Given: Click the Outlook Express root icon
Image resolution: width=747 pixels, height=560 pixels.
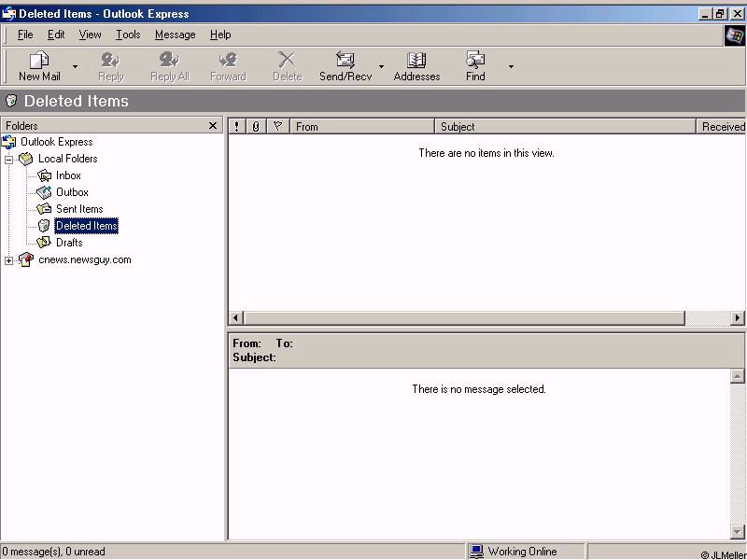Looking at the screenshot, I should pos(9,142).
